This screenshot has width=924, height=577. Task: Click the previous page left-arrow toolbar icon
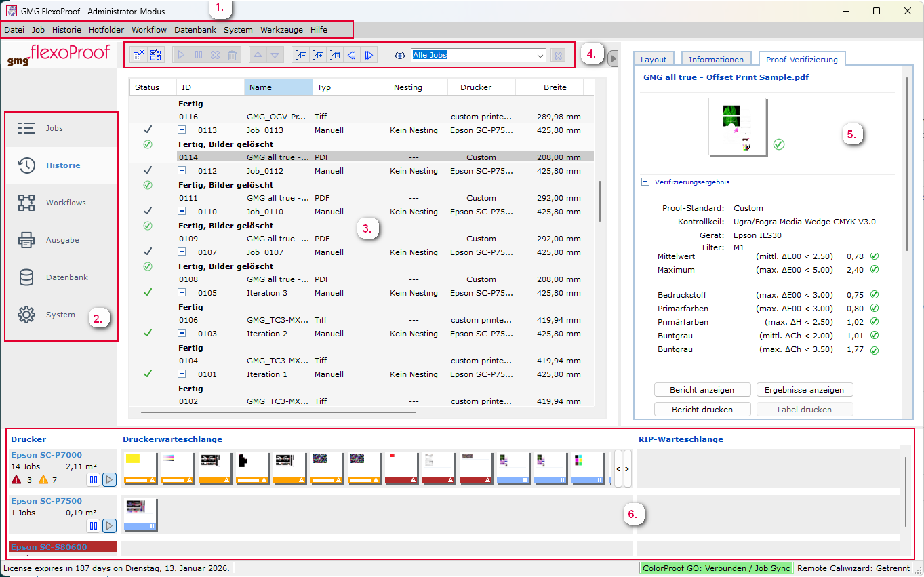pyautogui.click(x=353, y=55)
